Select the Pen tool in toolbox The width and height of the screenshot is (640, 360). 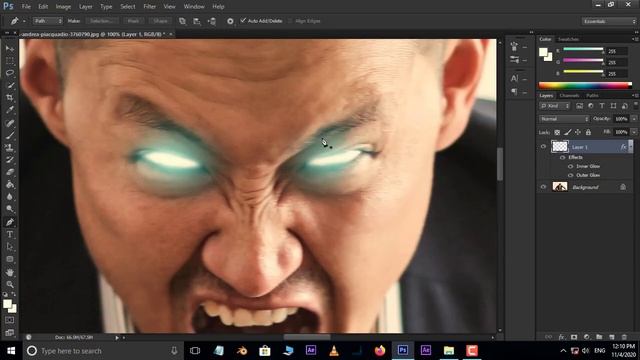tap(10, 222)
